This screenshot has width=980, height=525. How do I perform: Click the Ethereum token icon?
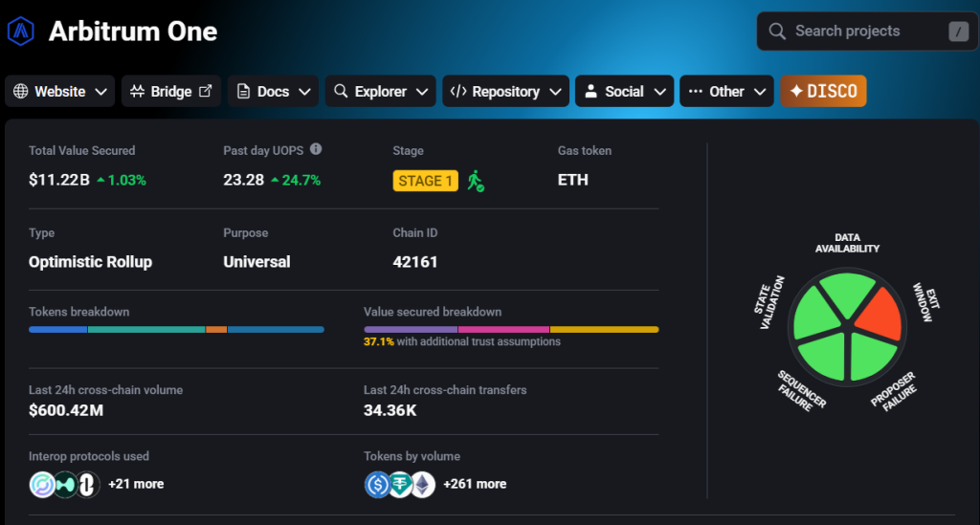(423, 485)
